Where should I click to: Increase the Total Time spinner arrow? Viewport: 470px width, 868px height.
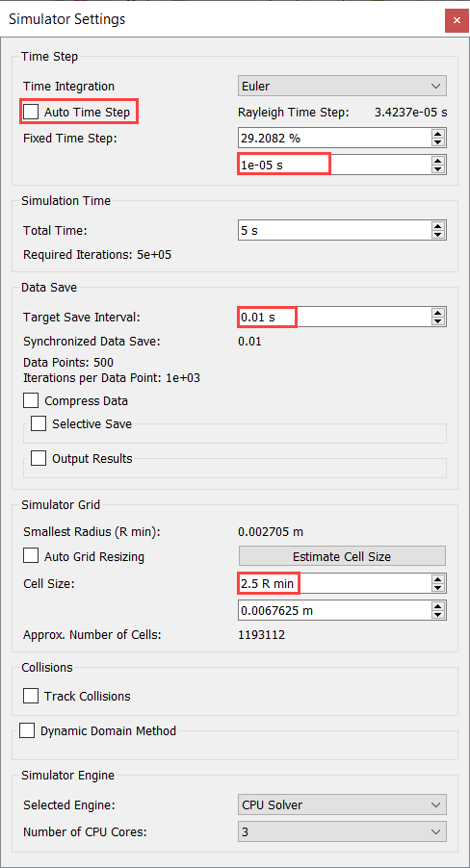point(438,226)
